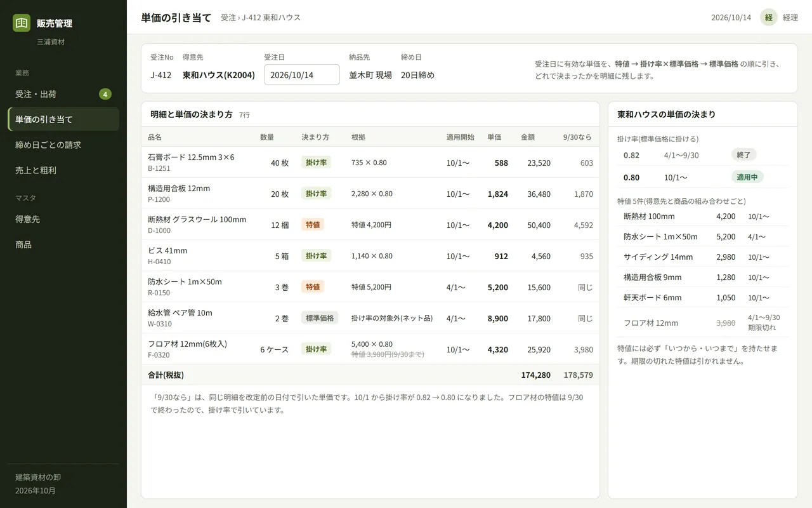Click the total amount 174,280

tap(536, 375)
